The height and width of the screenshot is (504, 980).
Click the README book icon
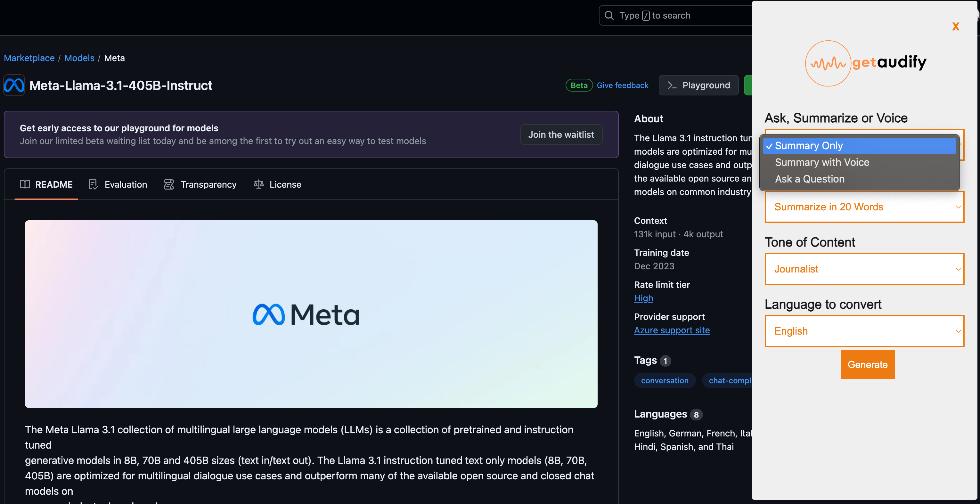point(25,184)
